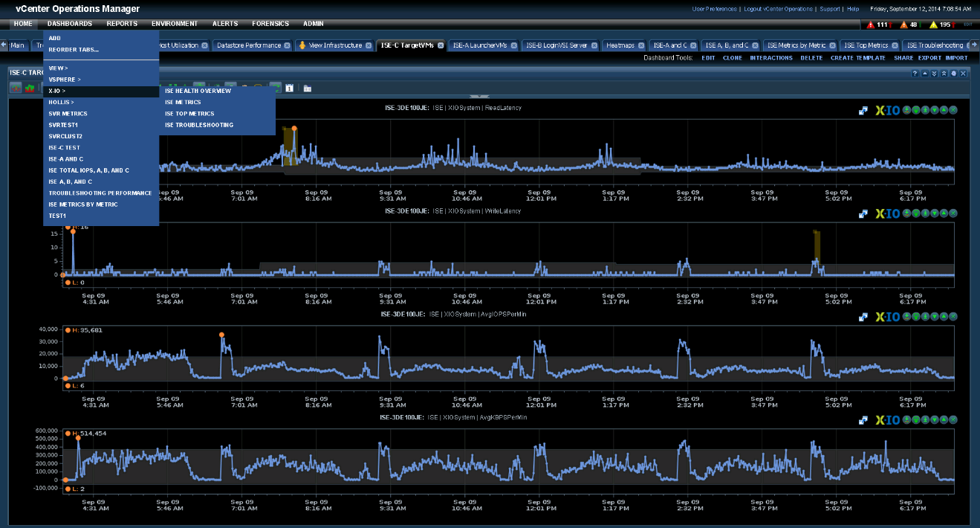Collapse the widget with the up arrow
Screen dimensions: 980x528
(924, 73)
